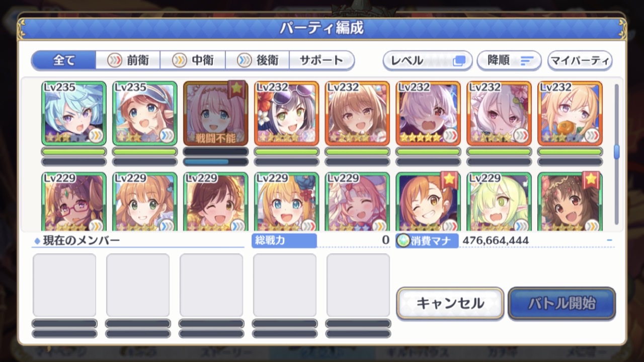Choose the green-haired elf Lv229 character
Screen dimensions: 644x362
499,201
